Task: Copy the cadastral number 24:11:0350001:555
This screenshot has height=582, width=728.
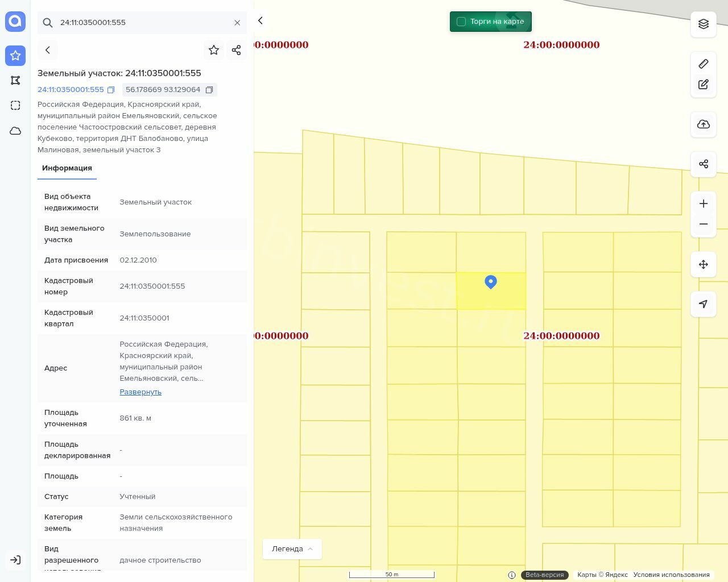Action: [111, 90]
